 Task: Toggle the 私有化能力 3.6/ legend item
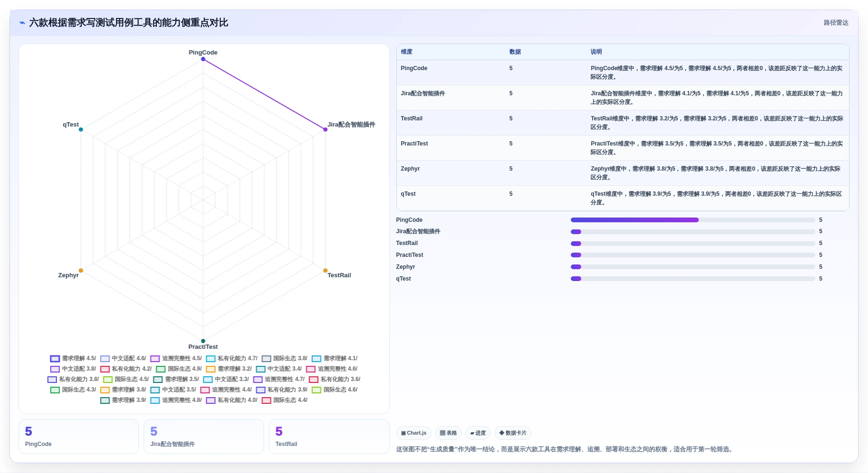335,380
